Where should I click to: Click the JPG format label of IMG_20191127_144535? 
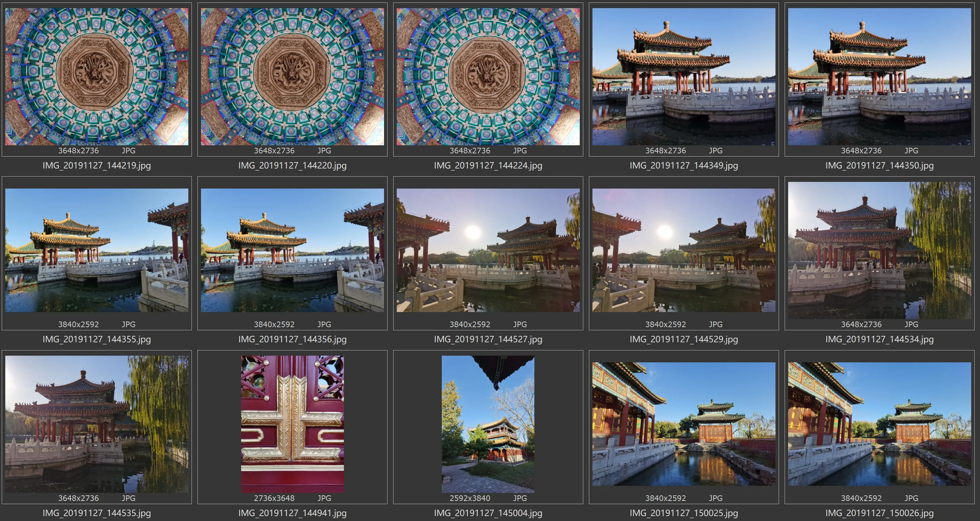(128, 498)
